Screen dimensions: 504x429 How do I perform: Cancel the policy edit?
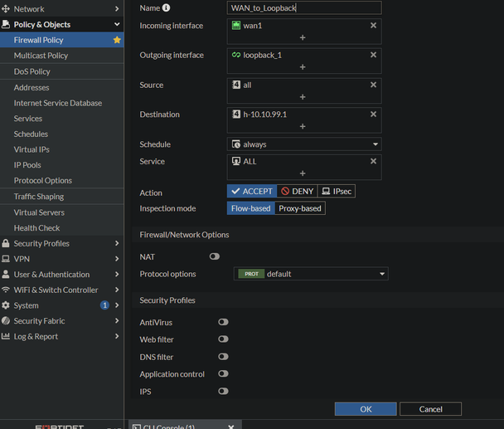[x=431, y=409]
